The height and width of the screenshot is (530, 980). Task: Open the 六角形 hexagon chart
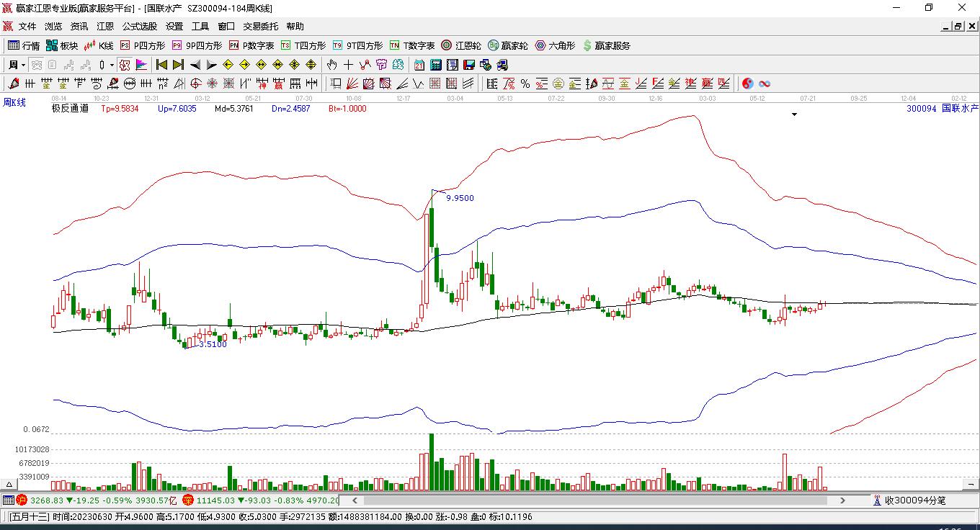click(x=555, y=45)
